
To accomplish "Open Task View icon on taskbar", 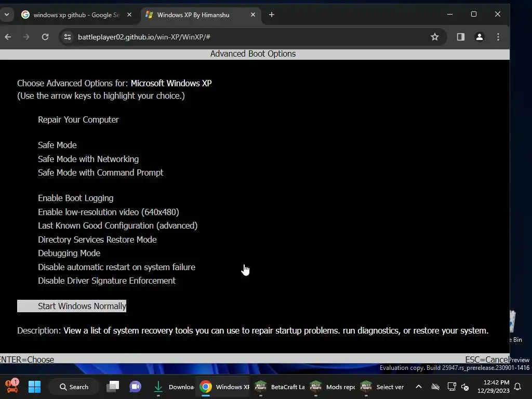I will (113, 387).
